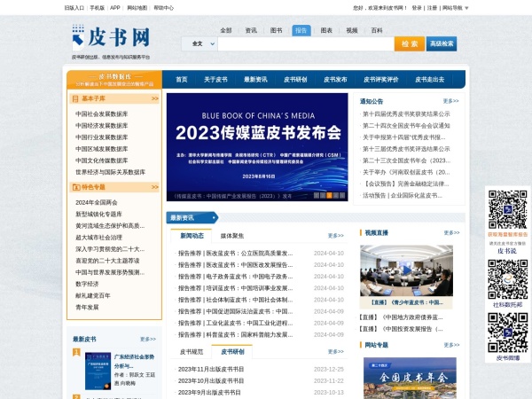Screen dimensions: 532x399
Task: Click the 2023传媒蓝皮书发布会 banner
Action: point(257,147)
